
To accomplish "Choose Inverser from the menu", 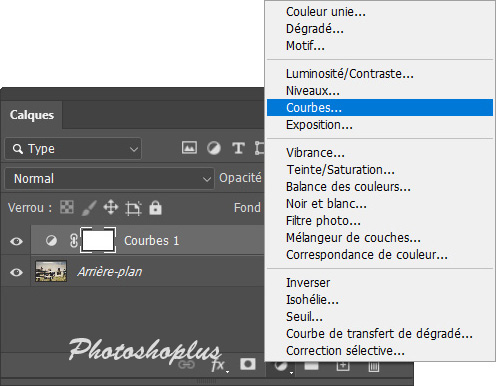I will (380, 283).
